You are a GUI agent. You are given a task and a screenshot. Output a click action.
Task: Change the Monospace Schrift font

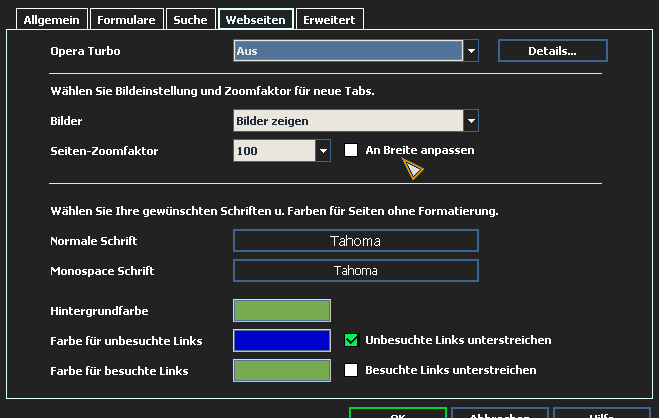pos(355,271)
